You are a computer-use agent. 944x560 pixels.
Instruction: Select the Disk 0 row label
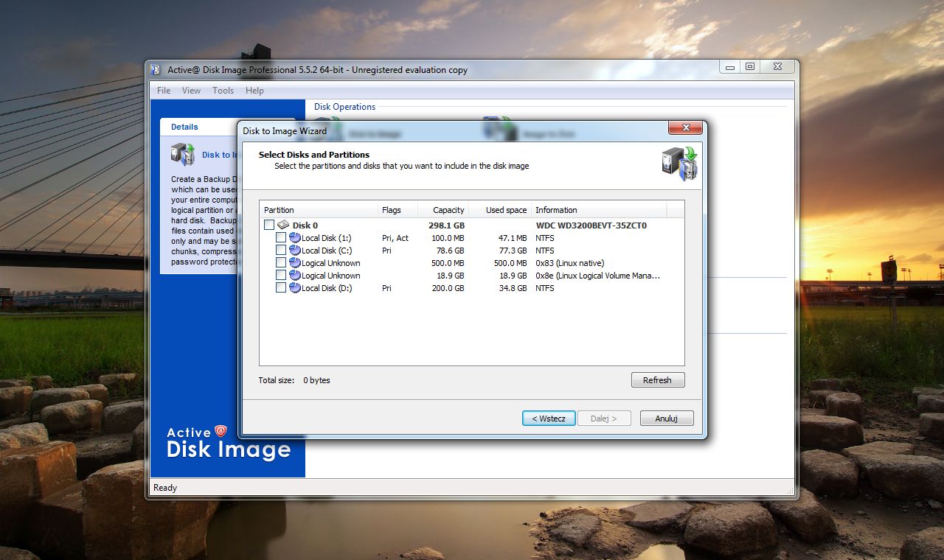(305, 225)
